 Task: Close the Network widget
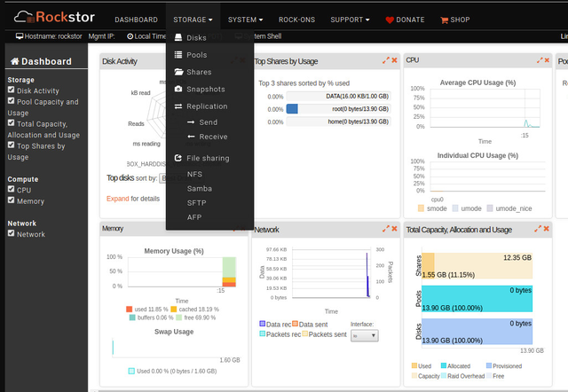[395, 228]
